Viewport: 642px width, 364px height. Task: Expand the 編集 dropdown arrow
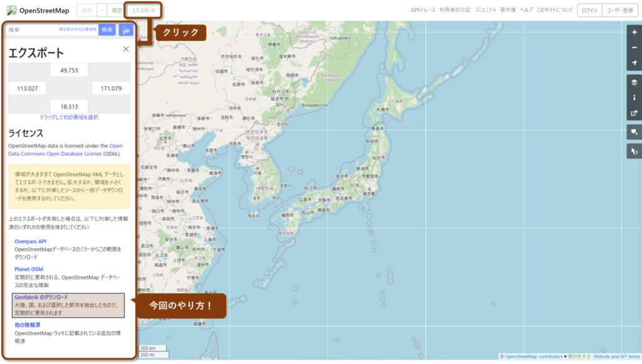tap(102, 11)
